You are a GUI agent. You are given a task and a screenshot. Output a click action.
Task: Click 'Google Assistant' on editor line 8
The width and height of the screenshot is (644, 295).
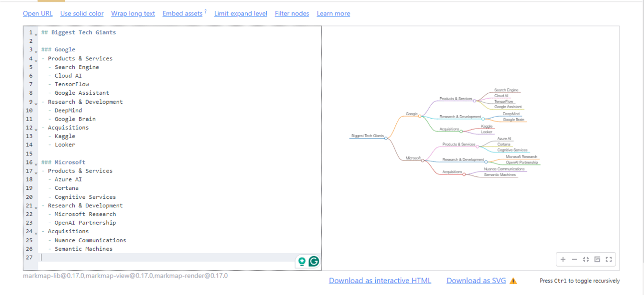(82, 93)
